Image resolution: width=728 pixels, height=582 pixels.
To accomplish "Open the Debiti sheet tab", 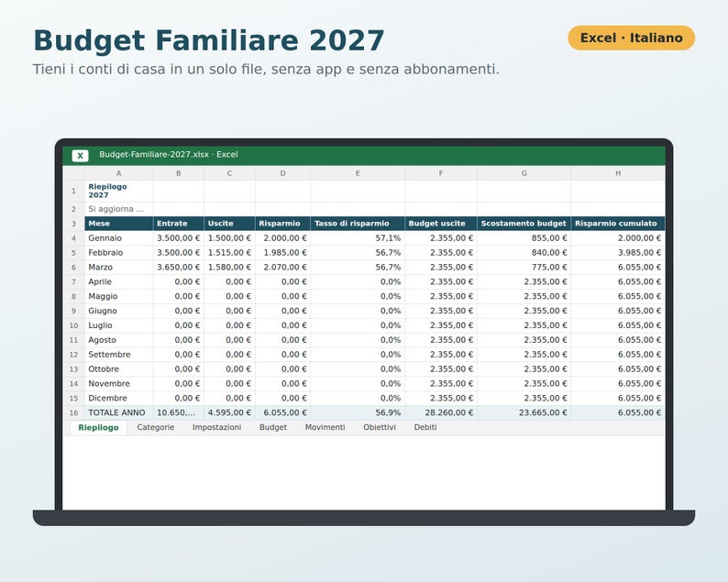I will [425, 427].
